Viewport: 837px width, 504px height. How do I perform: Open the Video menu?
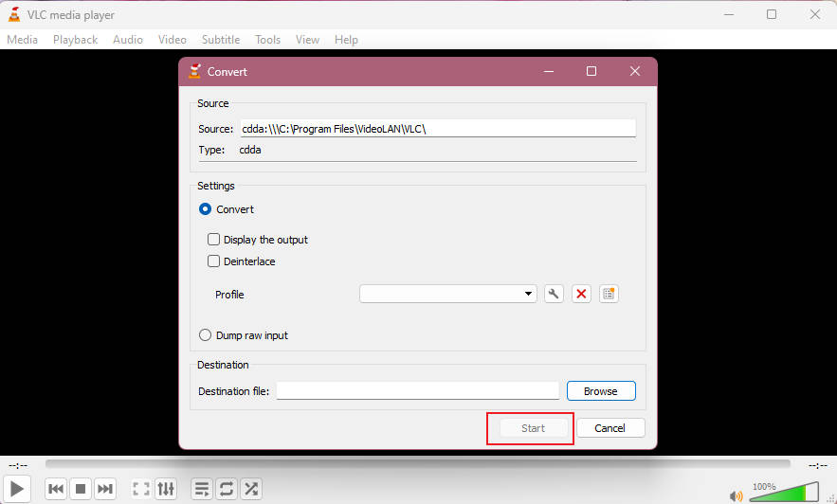172,40
